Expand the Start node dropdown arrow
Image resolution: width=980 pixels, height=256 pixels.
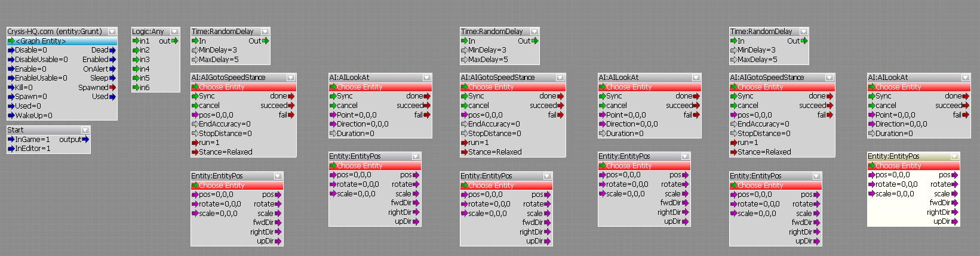[x=85, y=130]
